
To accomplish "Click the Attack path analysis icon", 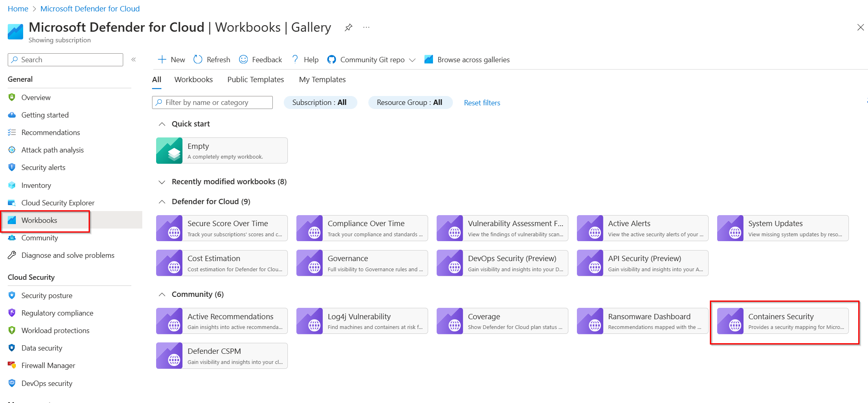I will coord(12,150).
